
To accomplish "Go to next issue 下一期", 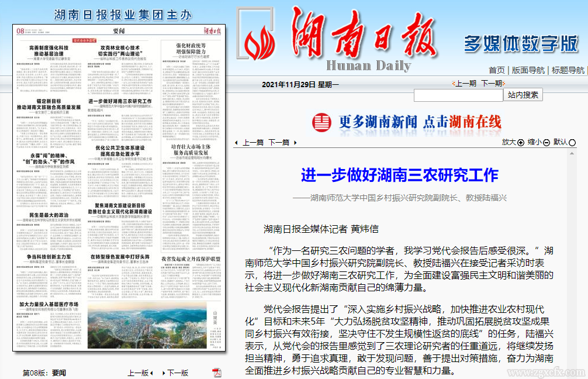I will click(x=492, y=83).
